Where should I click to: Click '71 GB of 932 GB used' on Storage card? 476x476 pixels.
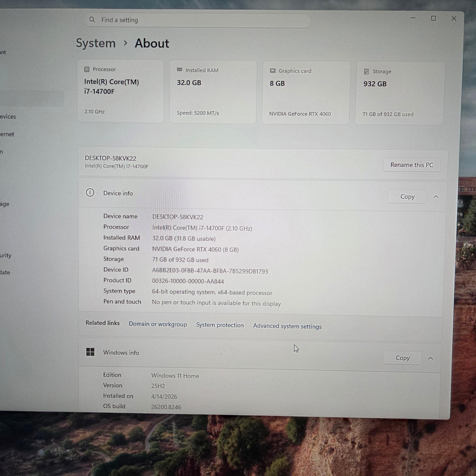[388, 114]
